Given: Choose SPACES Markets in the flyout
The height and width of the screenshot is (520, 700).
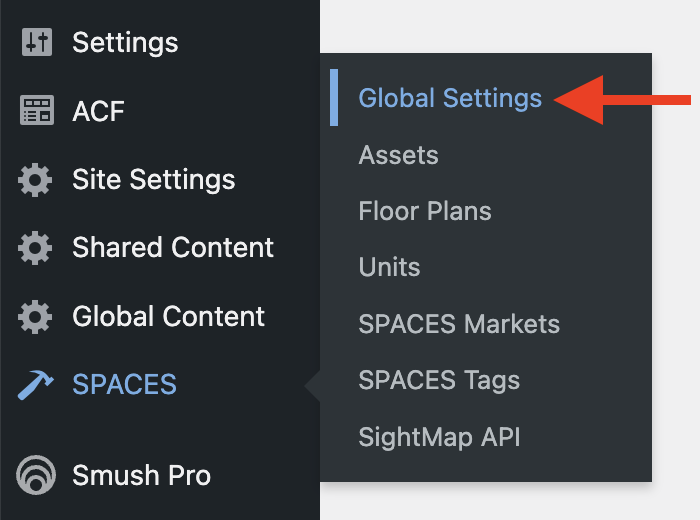Looking at the screenshot, I should [x=459, y=324].
